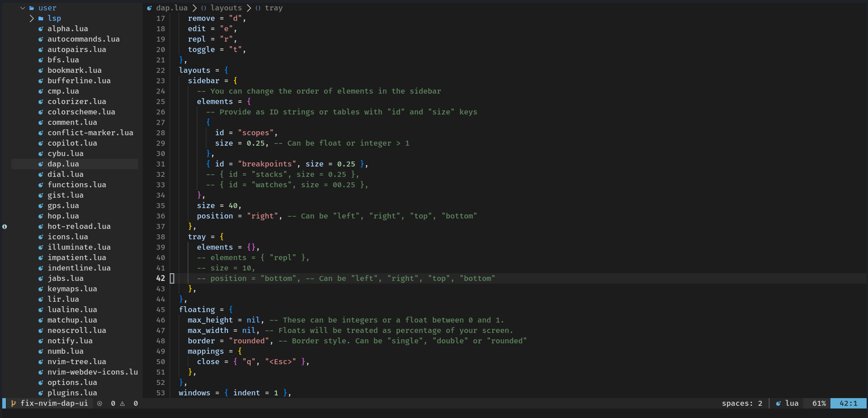This screenshot has height=418, width=868.
Task: Click spaces: 2 indicator in statusline
Action: point(742,404)
